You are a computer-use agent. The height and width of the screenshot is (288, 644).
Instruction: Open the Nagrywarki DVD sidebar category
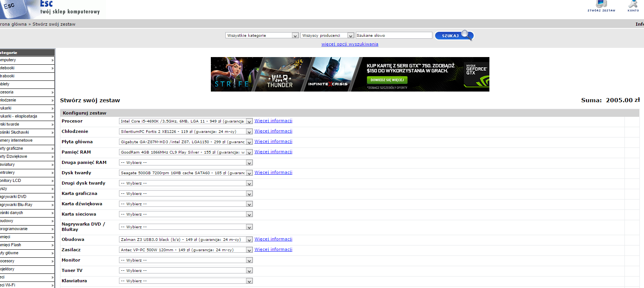[27, 197]
